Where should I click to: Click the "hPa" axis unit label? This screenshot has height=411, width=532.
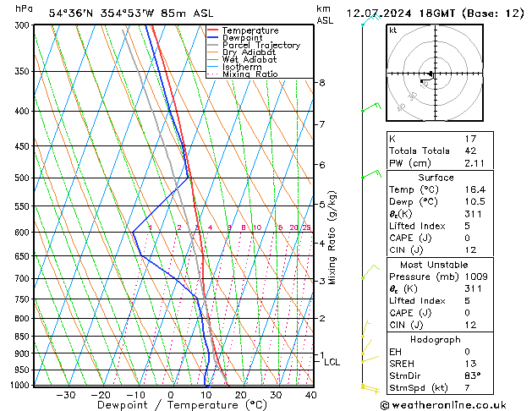click(x=24, y=8)
